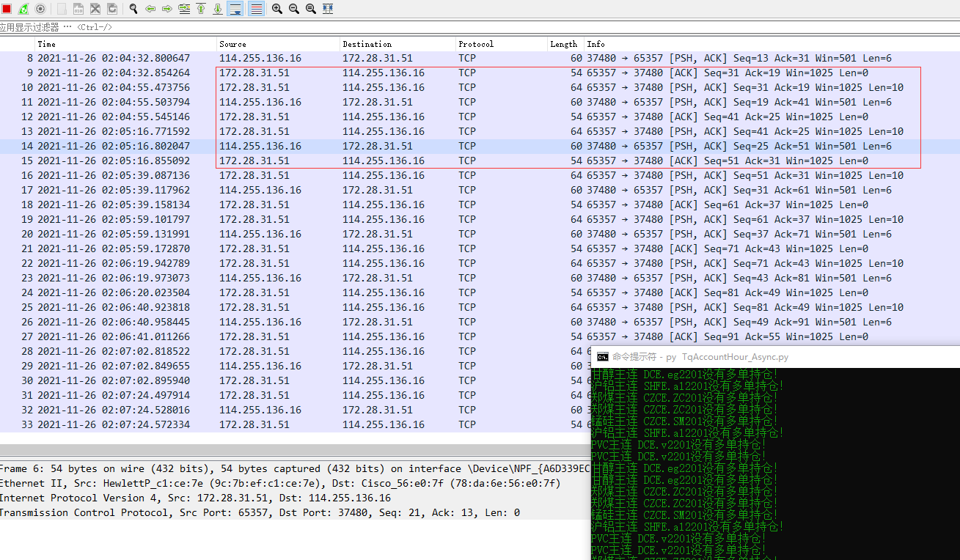Image resolution: width=960 pixels, height=560 pixels.
Task: Open capture options gear icon
Action: 40,9
